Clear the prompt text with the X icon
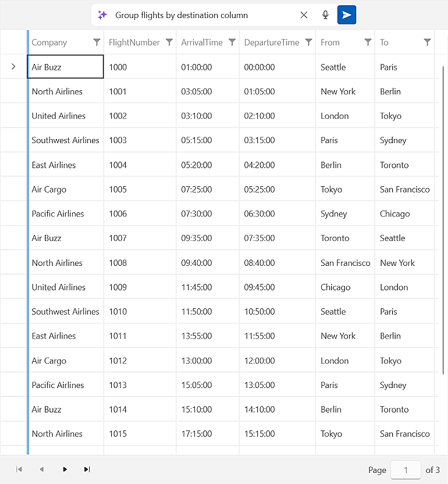Image resolution: width=448 pixels, height=484 pixels. 304,15
